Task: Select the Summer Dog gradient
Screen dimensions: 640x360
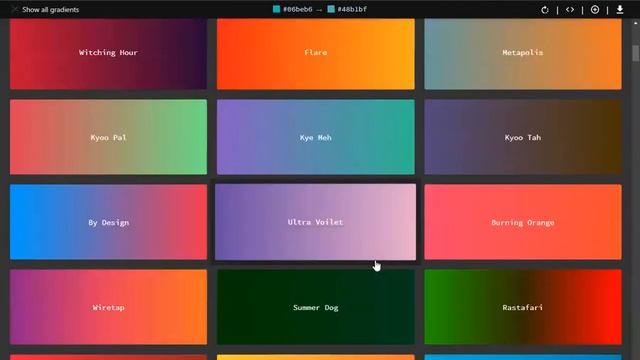Action: coord(316,307)
